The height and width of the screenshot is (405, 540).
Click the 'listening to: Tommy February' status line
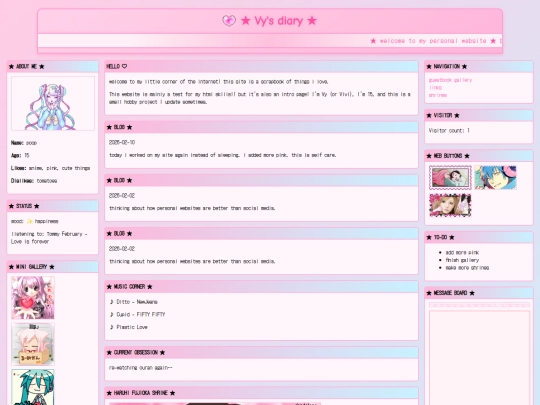pos(49,238)
